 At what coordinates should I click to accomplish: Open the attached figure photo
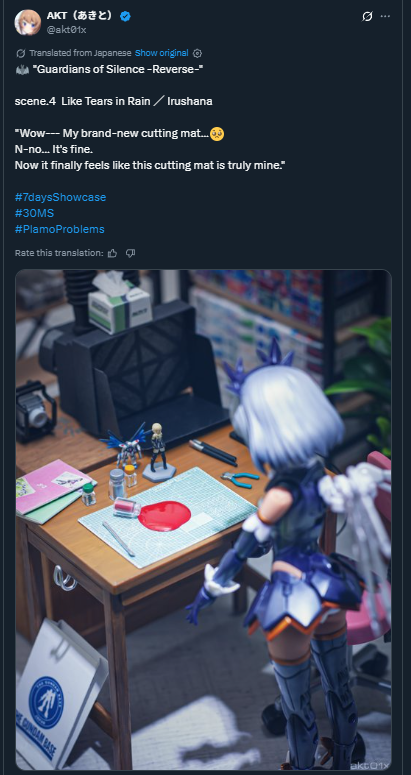pos(204,520)
